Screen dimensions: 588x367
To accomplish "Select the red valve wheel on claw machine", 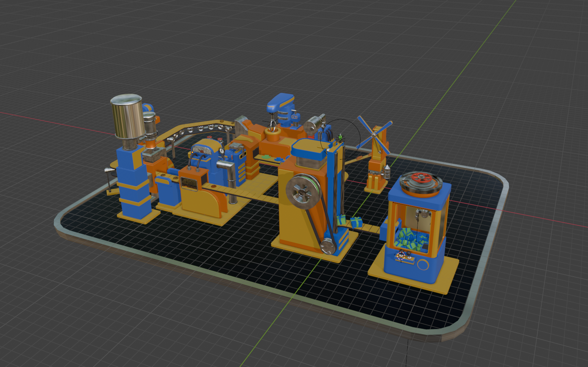I will (x=422, y=178).
